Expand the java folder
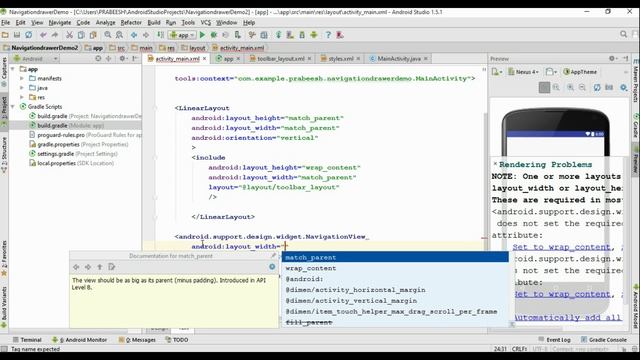The image size is (640, 360). (x=22, y=88)
